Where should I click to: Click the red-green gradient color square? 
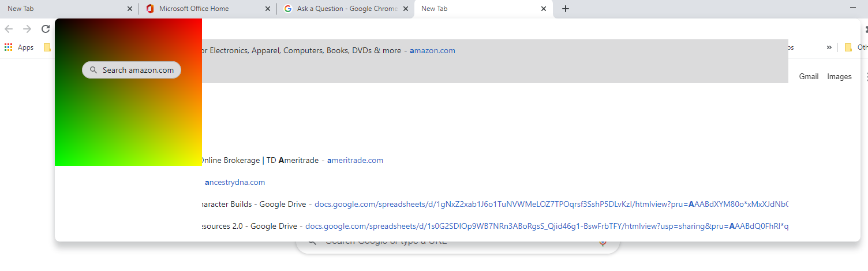pos(128,92)
